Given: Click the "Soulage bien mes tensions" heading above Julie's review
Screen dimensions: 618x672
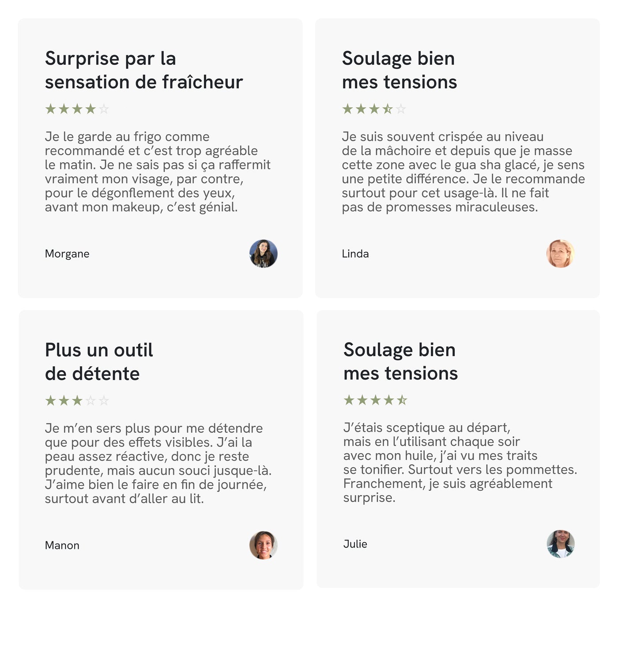Looking at the screenshot, I should coord(400,361).
